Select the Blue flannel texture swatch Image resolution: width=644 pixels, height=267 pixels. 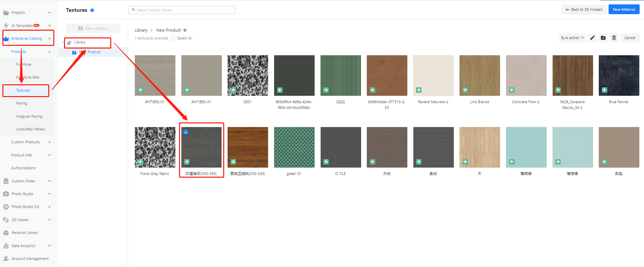pyautogui.click(x=619, y=76)
